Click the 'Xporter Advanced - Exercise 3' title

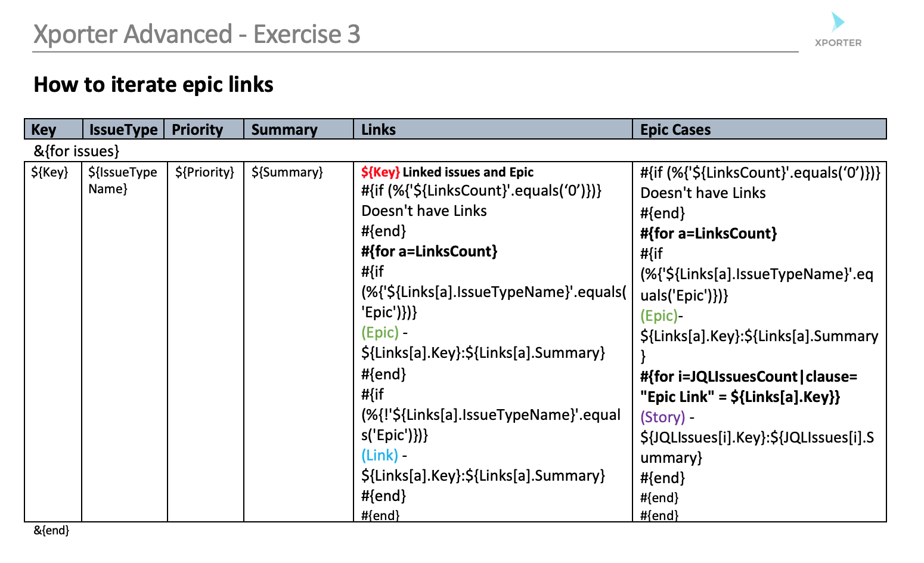point(197,35)
